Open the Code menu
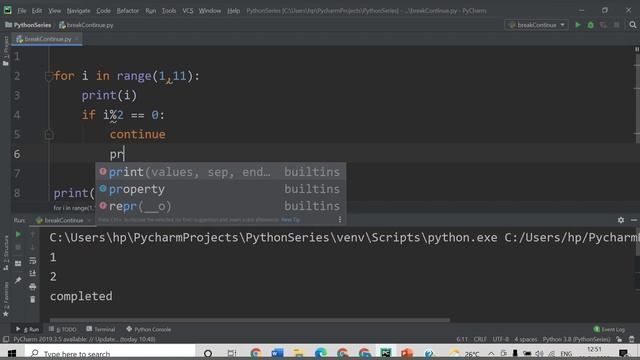The image size is (640, 360). pos(103,11)
